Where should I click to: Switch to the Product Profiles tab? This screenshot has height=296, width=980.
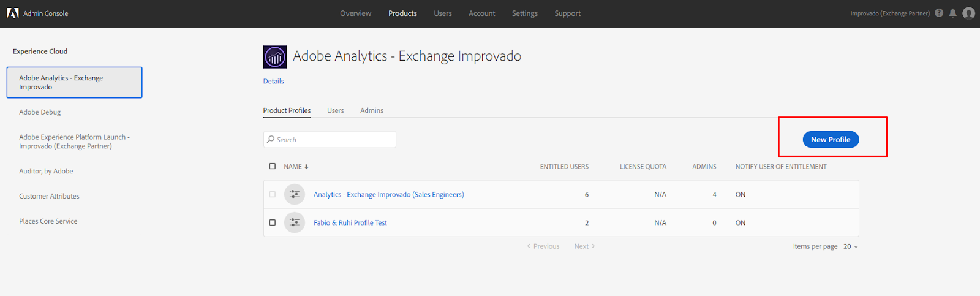[287, 110]
